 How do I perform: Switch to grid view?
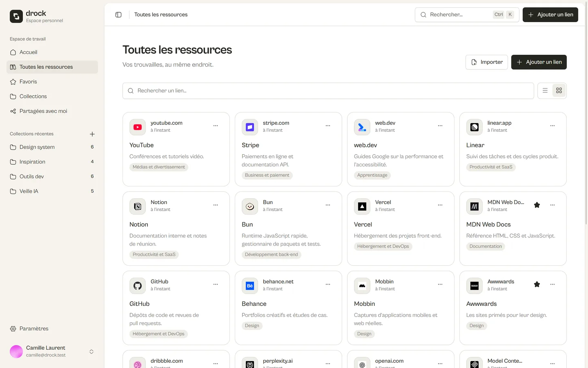[x=559, y=91]
